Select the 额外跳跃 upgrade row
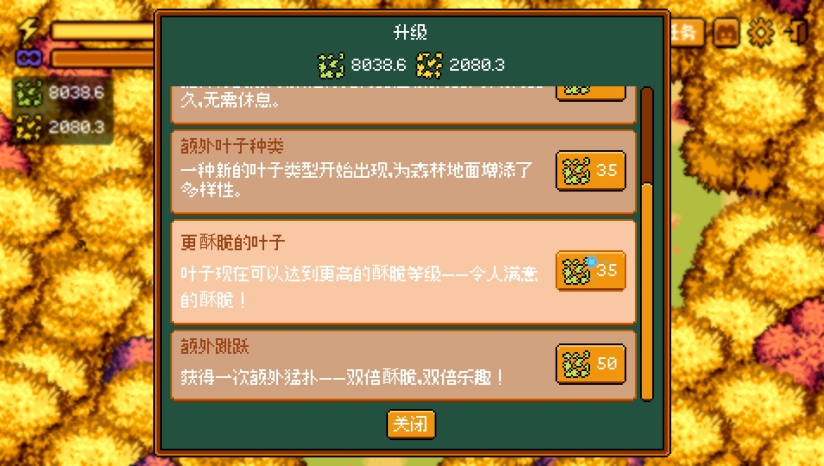 (404, 366)
